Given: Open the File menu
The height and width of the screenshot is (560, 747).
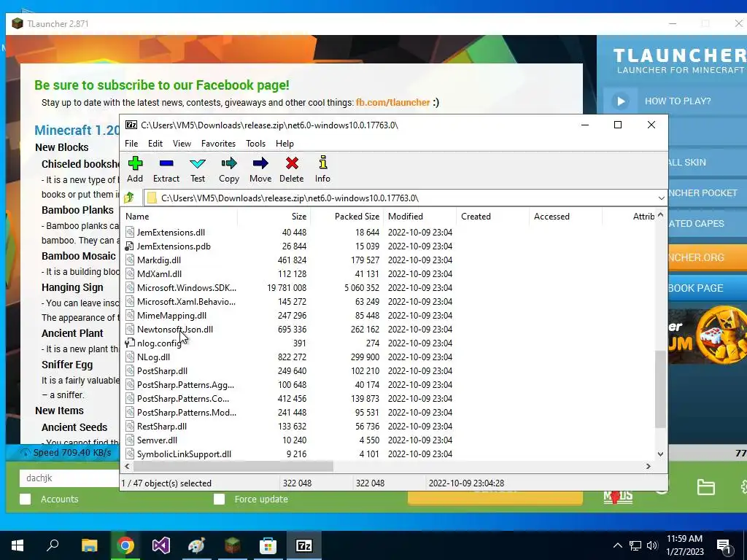Looking at the screenshot, I should [131, 144].
